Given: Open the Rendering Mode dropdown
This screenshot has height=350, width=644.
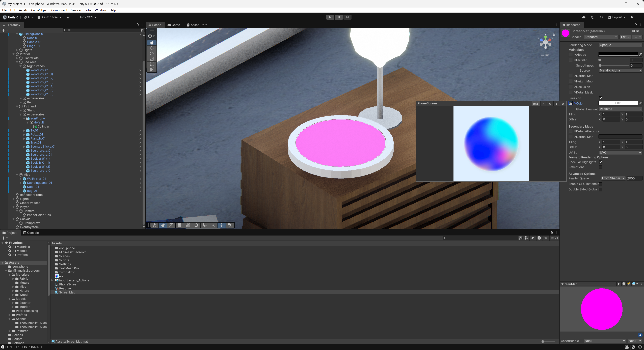Looking at the screenshot, I should (620, 45).
